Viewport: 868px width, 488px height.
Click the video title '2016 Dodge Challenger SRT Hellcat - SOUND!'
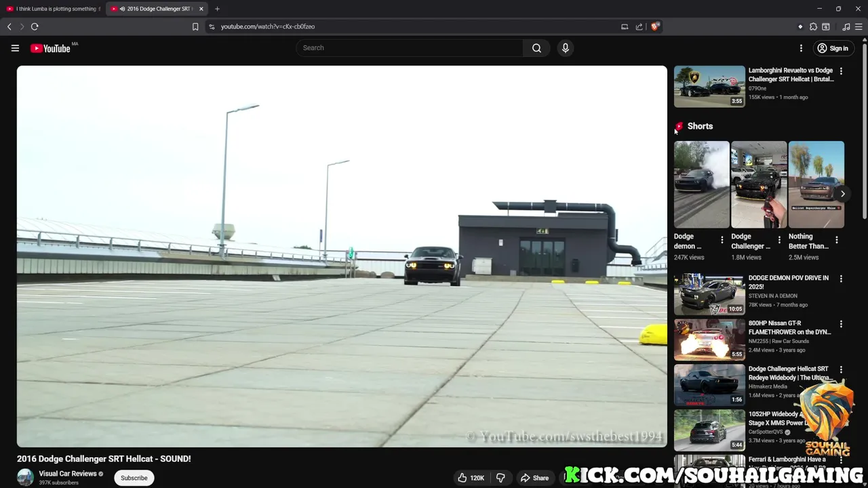[x=104, y=459]
